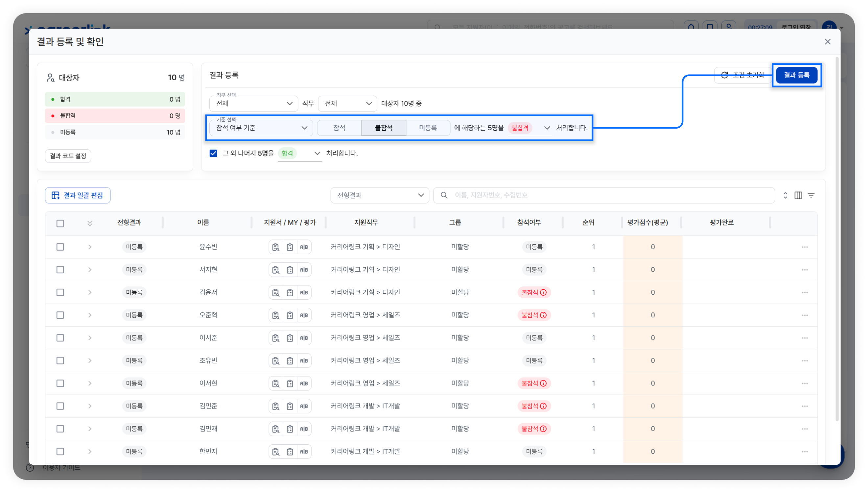Select the 불참석 segment
This screenshot has width=868, height=493.
click(x=384, y=128)
